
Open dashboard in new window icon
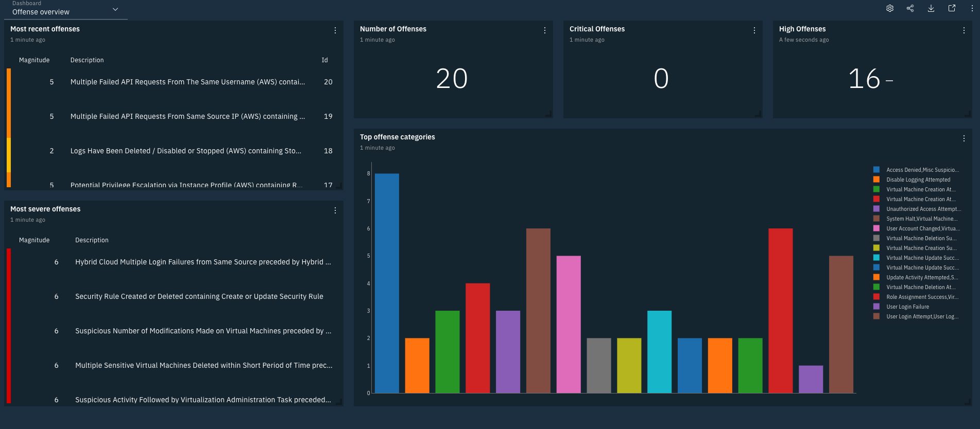[952, 8]
